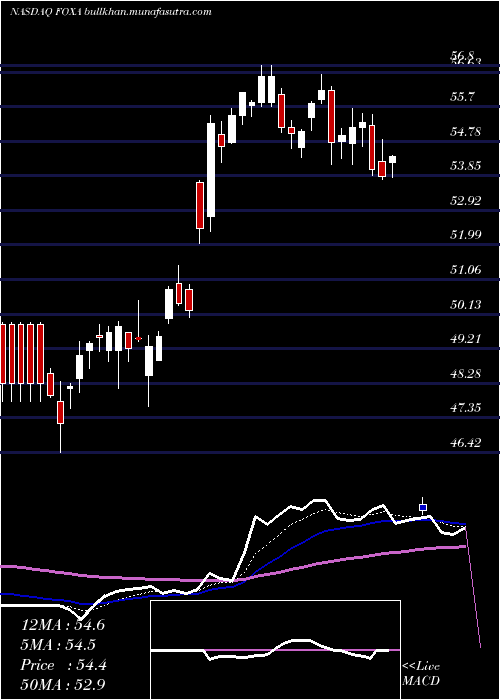Click the 51.06 price axis label
500x700 pixels.
466,270
